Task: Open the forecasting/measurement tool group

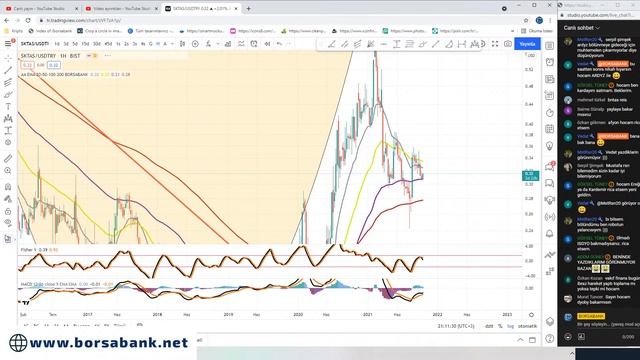Action: [x=8, y=131]
